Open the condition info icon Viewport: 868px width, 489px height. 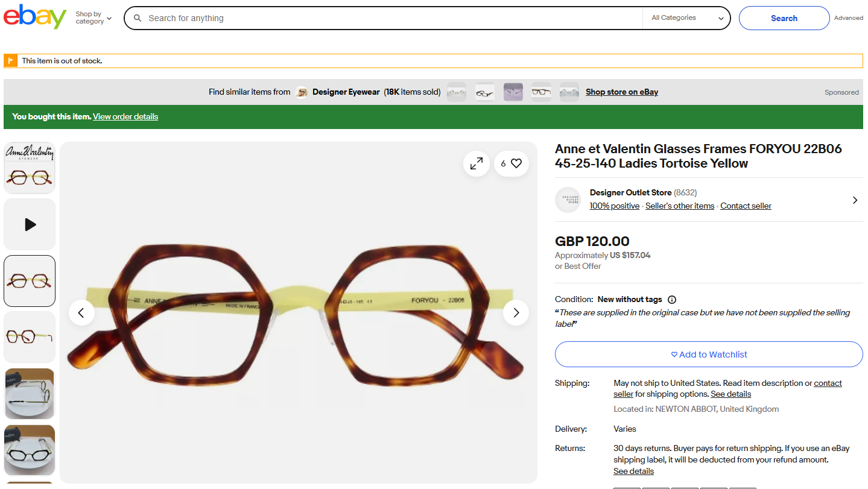672,300
